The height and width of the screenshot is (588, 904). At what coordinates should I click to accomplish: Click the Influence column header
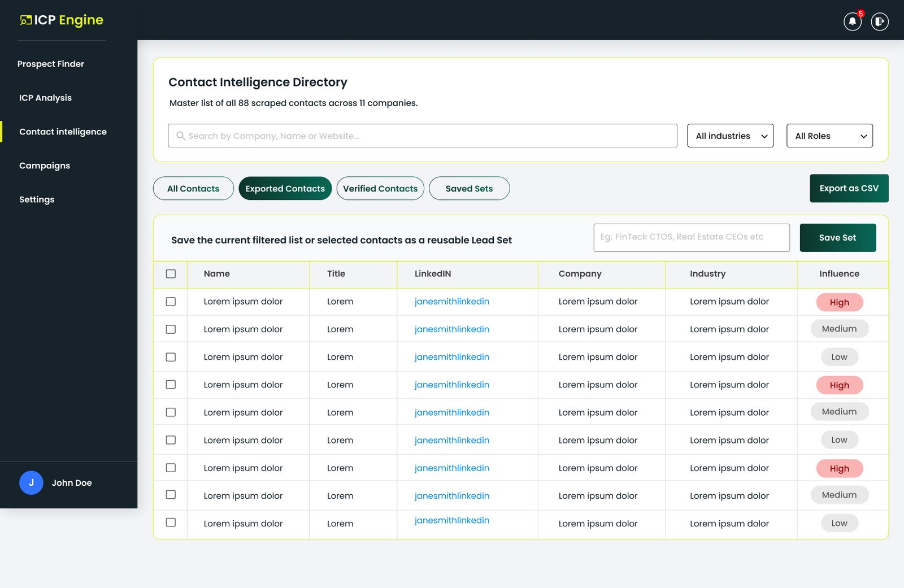click(x=840, y=273)
